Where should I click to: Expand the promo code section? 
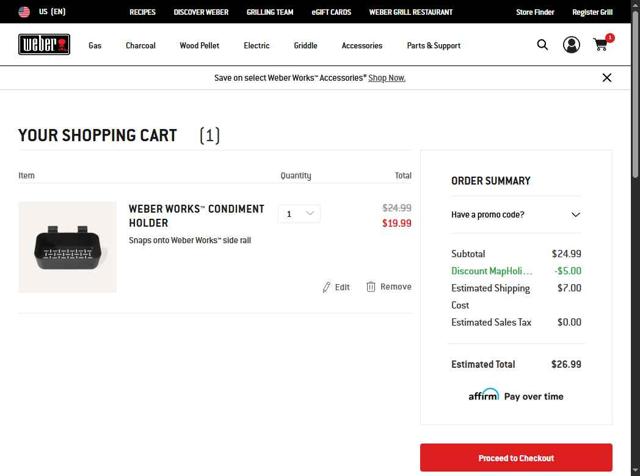click(x=575, y=215)
